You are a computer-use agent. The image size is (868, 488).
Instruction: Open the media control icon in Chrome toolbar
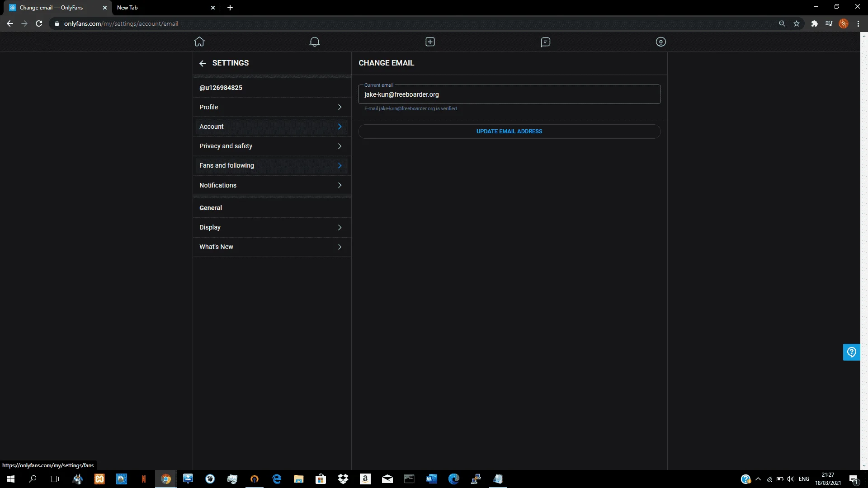click(829, 23)
